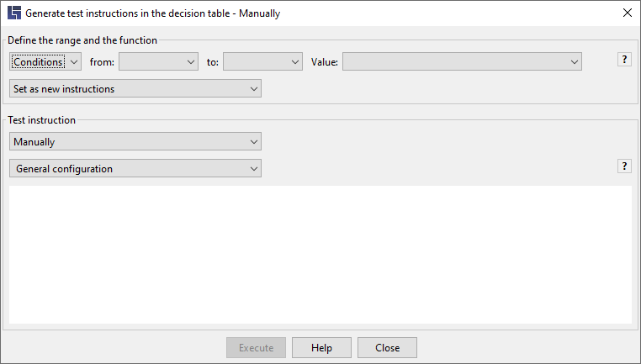Open the 'Set as new instructions' dropdown
This screenshot has height=364, width=641.
pos(135,88)
